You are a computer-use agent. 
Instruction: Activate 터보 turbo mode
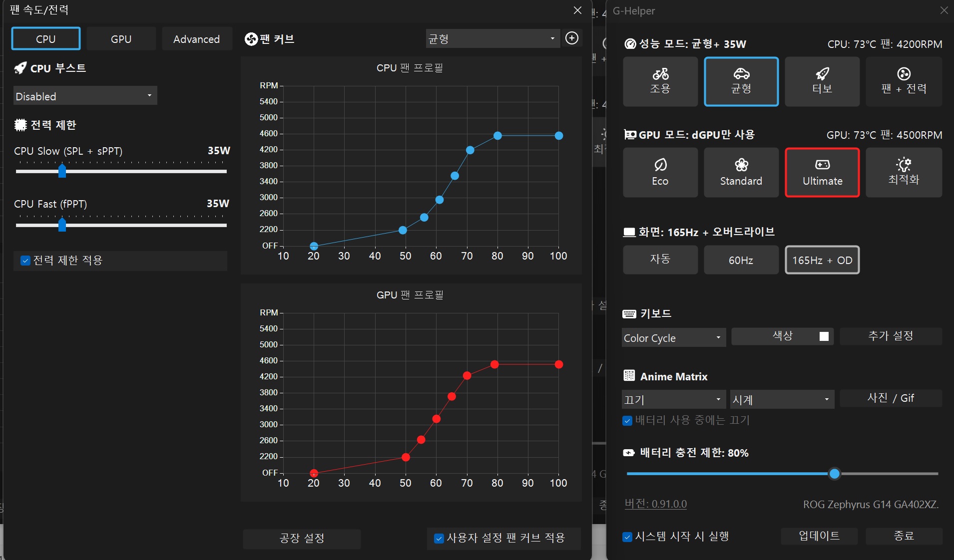[x=821, y=81]
